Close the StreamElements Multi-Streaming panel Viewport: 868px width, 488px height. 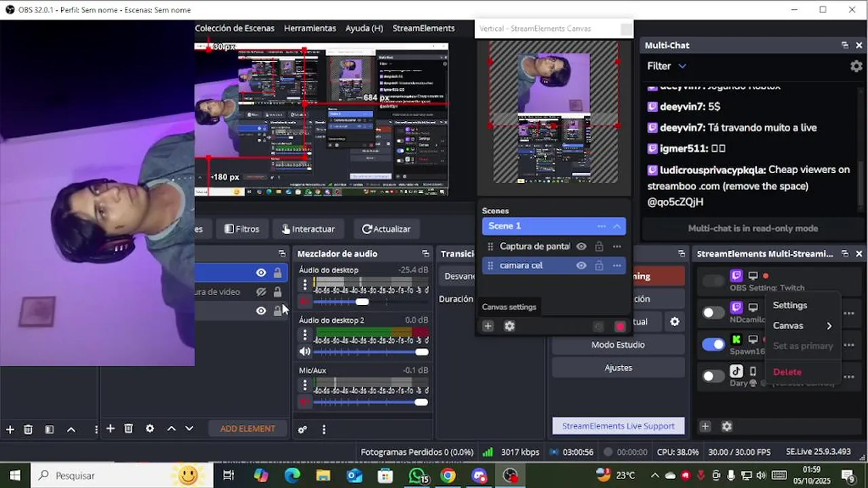859,253
